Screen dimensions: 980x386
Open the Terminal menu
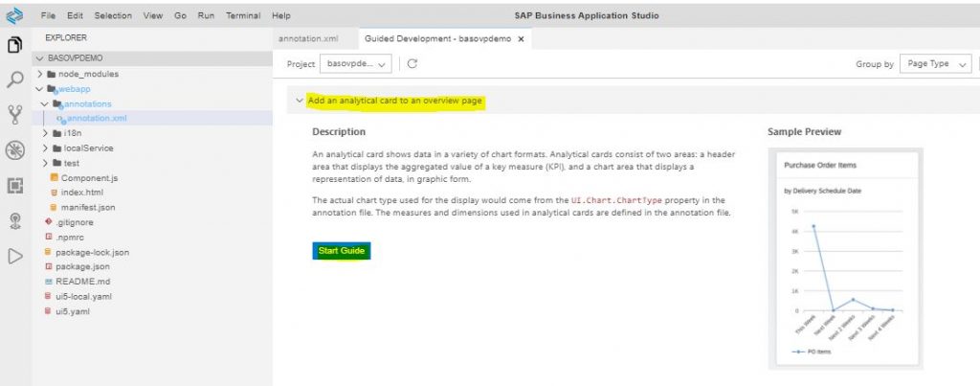pyautogui.click(x=243, y=15)
